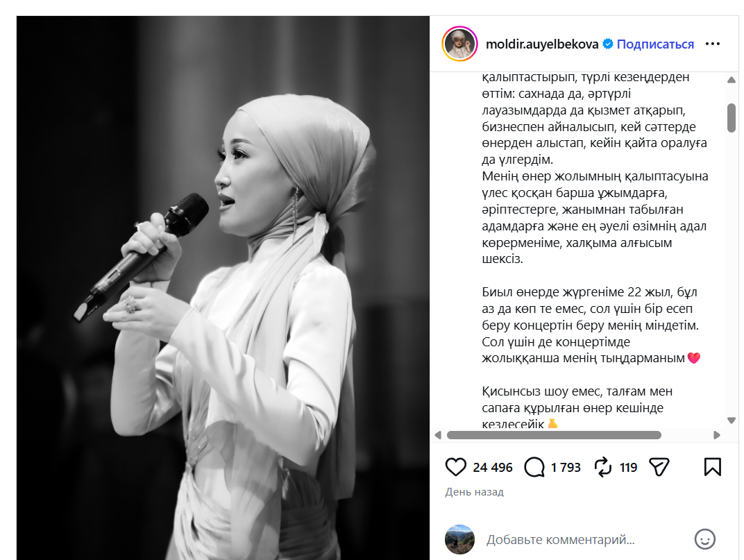Screen dimensions: 744x560
Task: Click the 1 793 comments count
Action: pyautogui.click(x=566, y=468)
